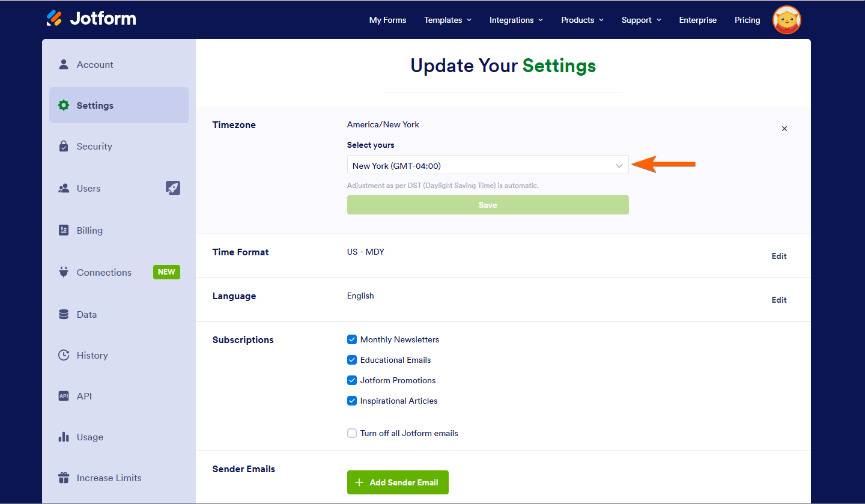Viewport: 865px width, 504px height.
Task: Click the Jotform logo
Action: tap(91, 19)
